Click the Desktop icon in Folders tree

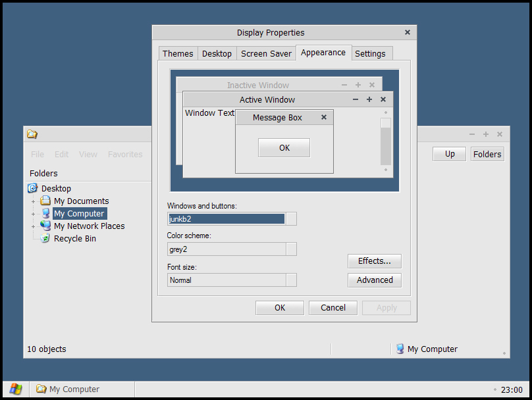pos(32,188)
